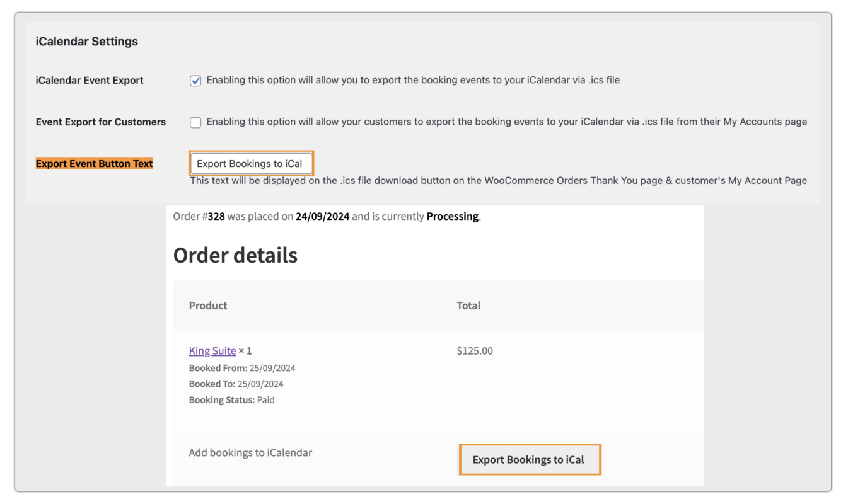
Task: Click the .ics download button description text
Action: pos(499,181)
